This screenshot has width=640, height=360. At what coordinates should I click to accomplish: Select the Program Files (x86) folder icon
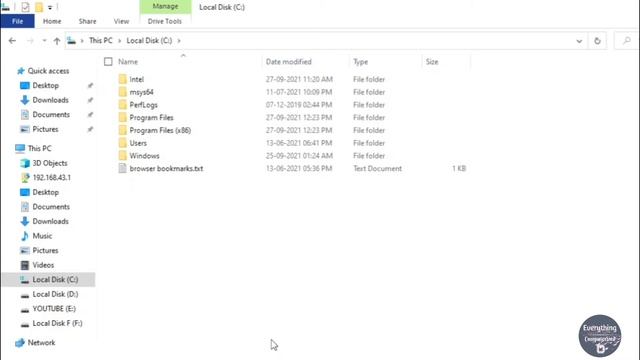122,130
